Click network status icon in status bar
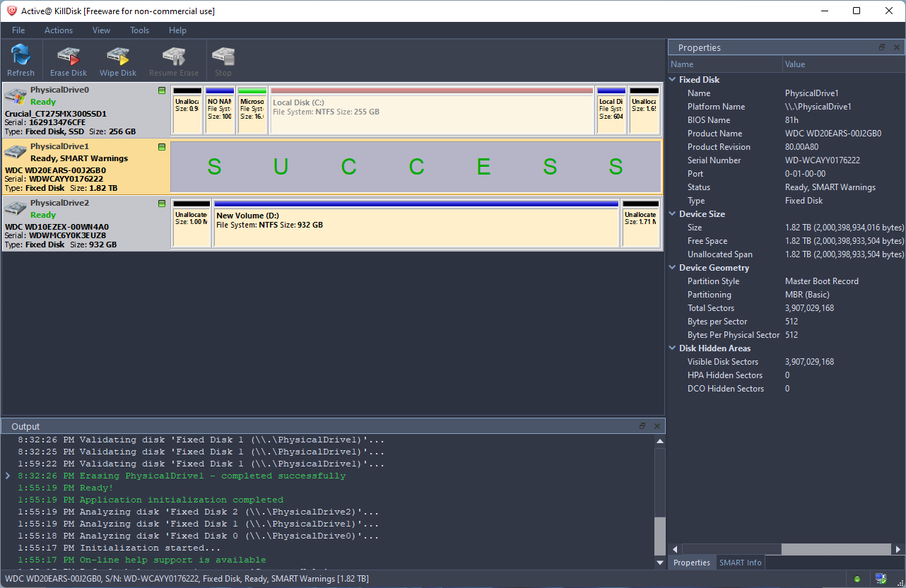 pos(881,579)
